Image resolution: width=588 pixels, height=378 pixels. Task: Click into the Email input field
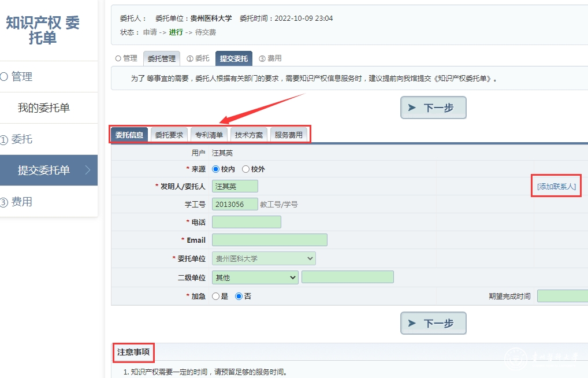point(269,240)
